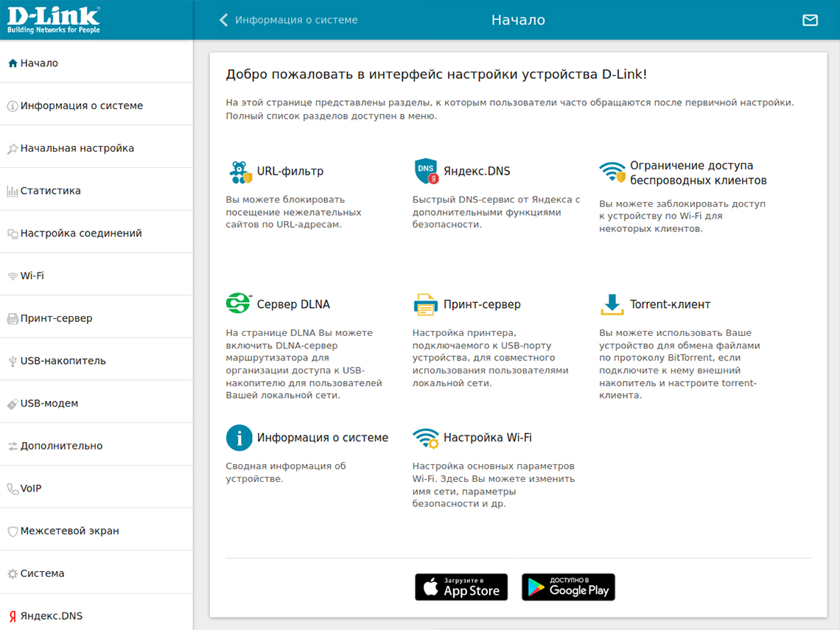Click the blue Информация о системе info icon
This screenshot has height=630, width=840.
coord(239,438)
